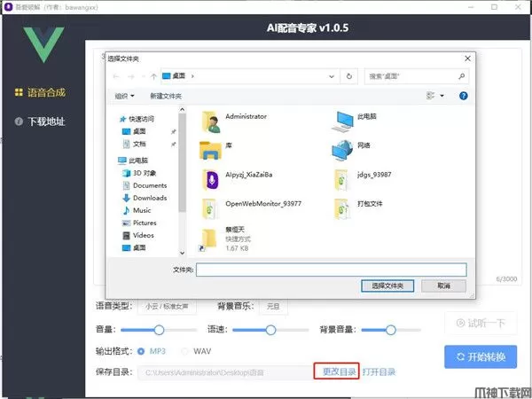Click the Vue logo in sidebar
532x399 pixels.
[x=43, y=44]
